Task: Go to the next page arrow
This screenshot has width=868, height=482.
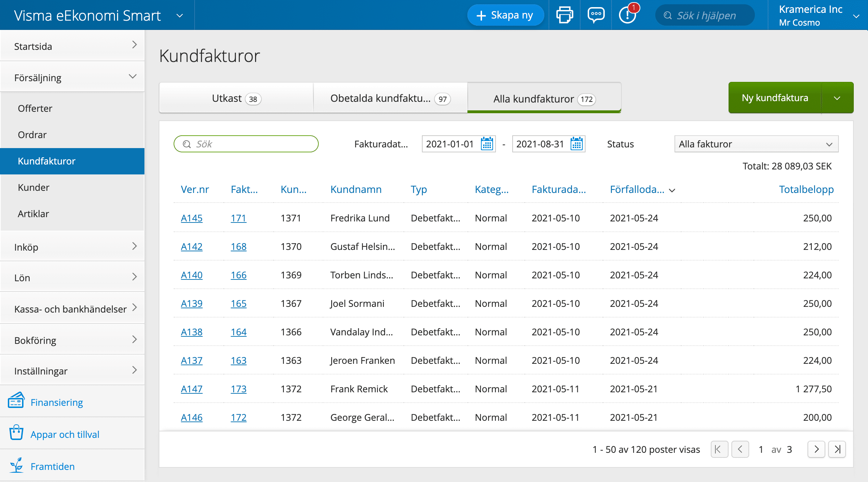Action: pos(816,449)
